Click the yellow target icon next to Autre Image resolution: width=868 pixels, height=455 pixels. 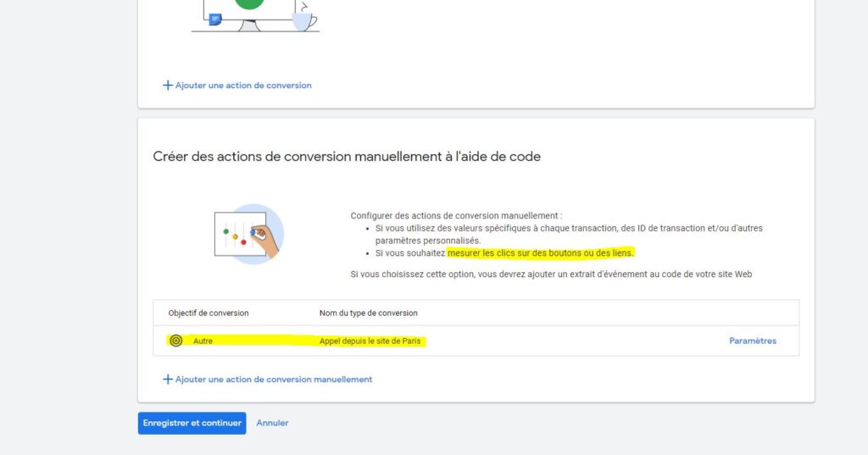coord(175,341)
